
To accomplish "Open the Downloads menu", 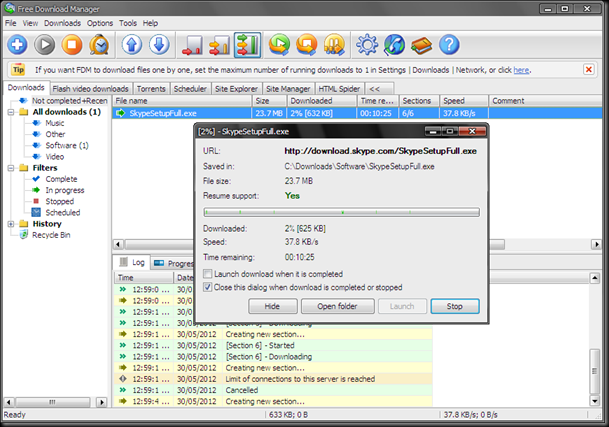I will pyautogui.click(x=62, y=23).
